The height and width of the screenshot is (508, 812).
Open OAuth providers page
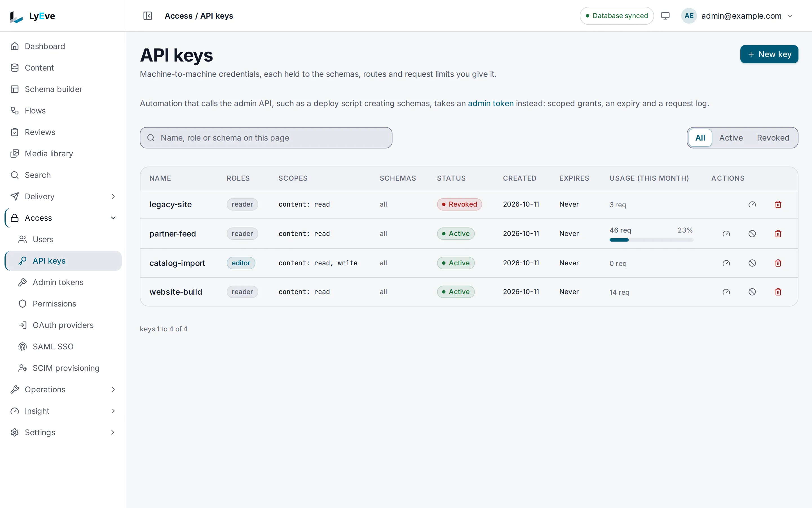click(x=63, y=325)
